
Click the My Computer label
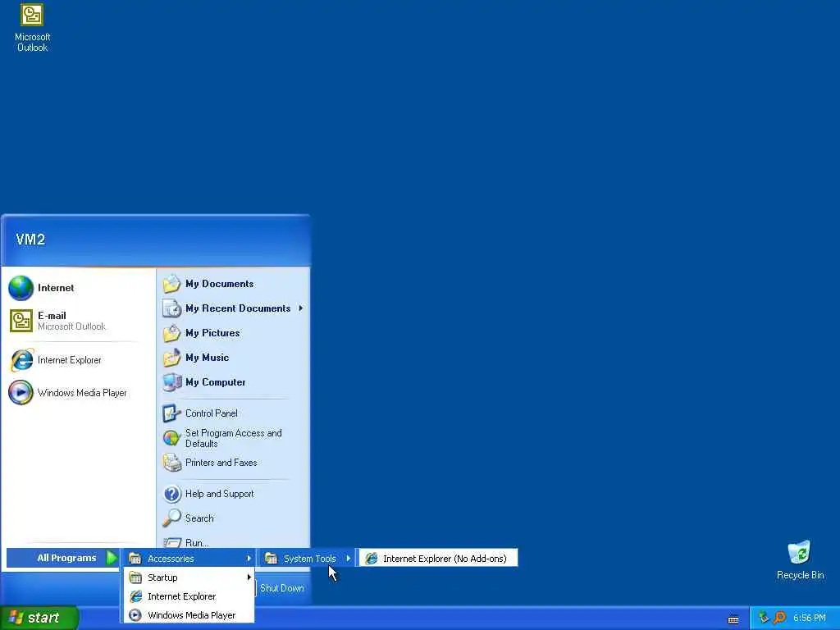[216, 382]
